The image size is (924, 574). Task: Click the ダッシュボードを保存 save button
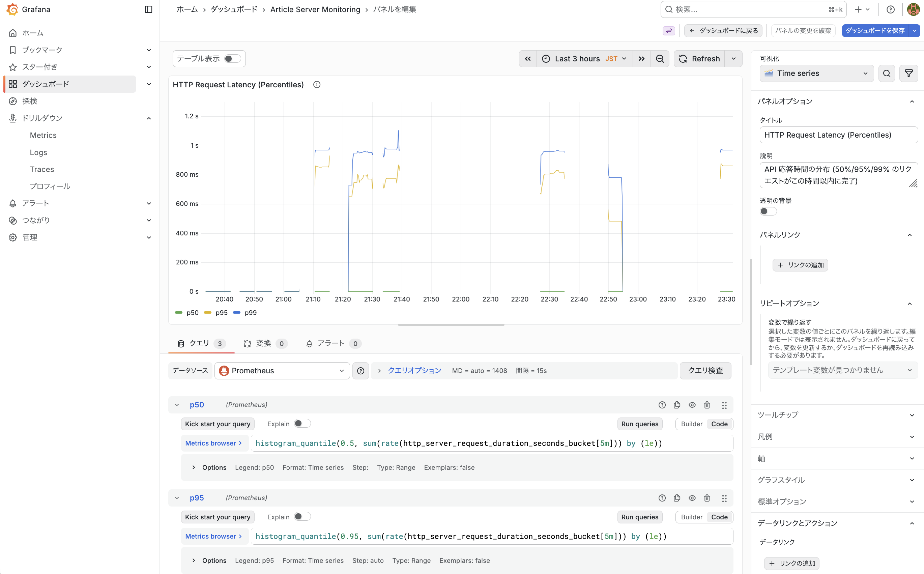click(x=875, y=31)
